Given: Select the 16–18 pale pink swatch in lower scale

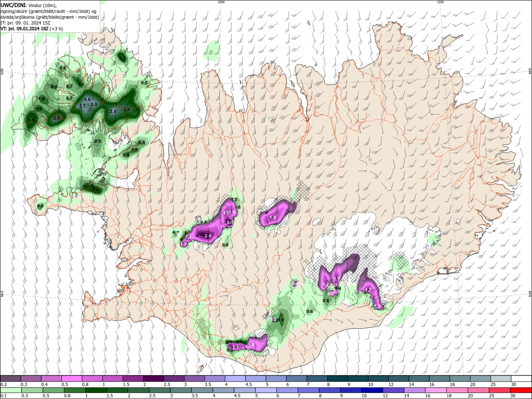Looking at the screenshot, I should [x=436, y=390].
